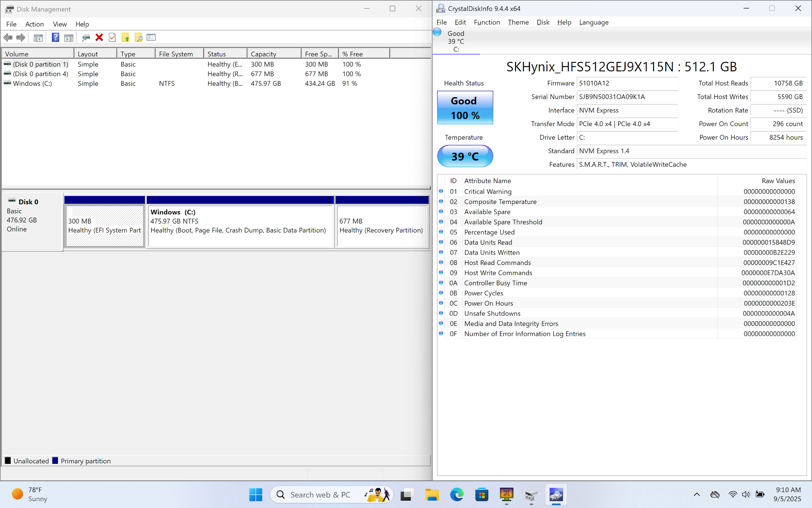
Task: Select the 300 MB EFI System Partition block
Action: (105, 222)
